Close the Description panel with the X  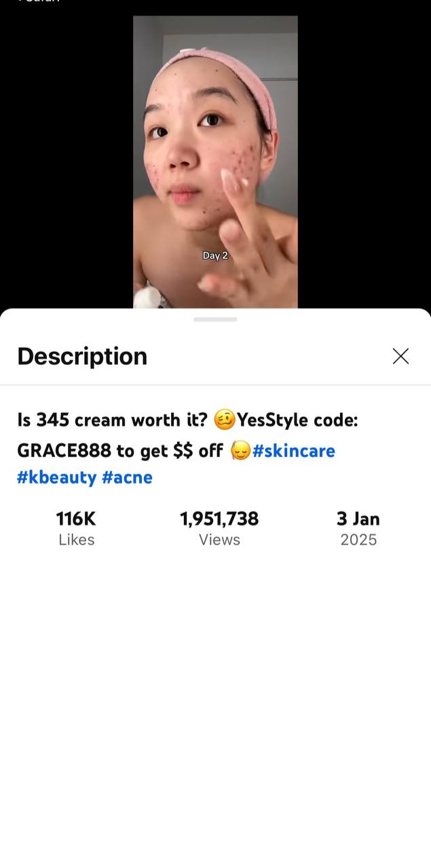(x=400, y=356)
